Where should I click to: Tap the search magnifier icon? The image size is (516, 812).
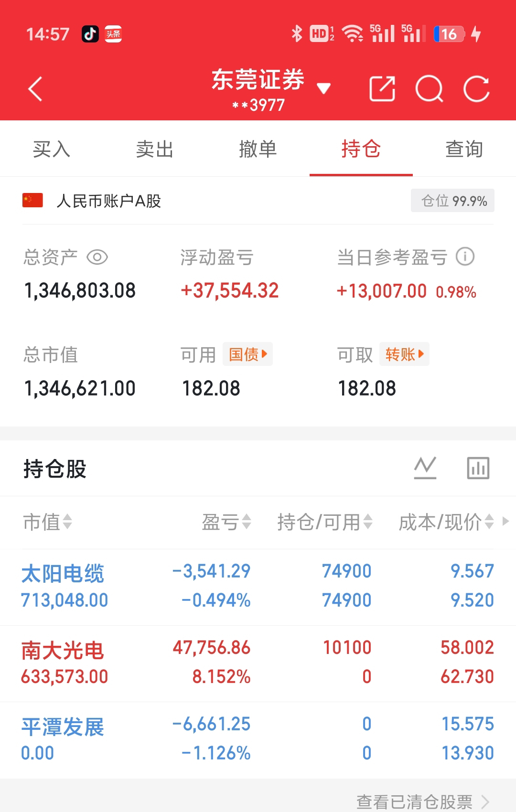click(430, 89)
